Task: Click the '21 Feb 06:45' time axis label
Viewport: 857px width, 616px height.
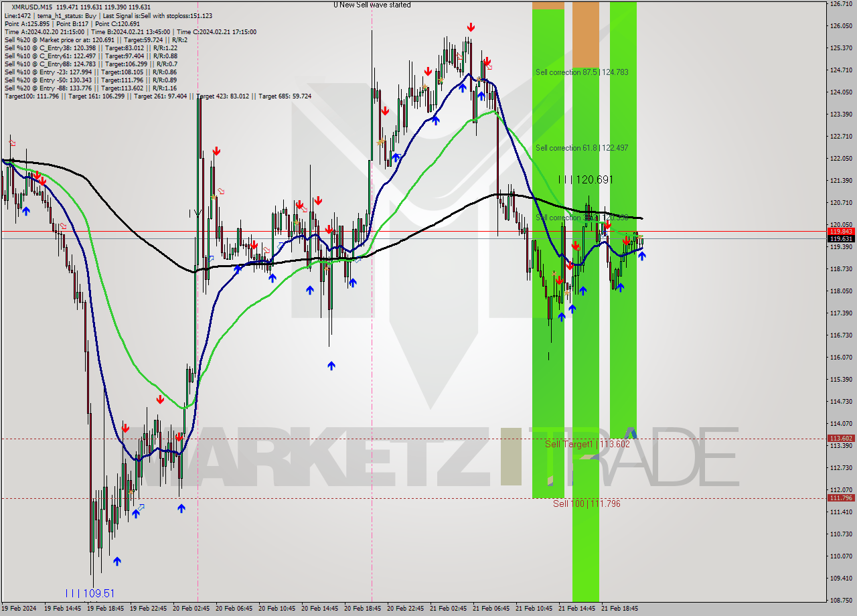Action: click(x=491, y=609)
